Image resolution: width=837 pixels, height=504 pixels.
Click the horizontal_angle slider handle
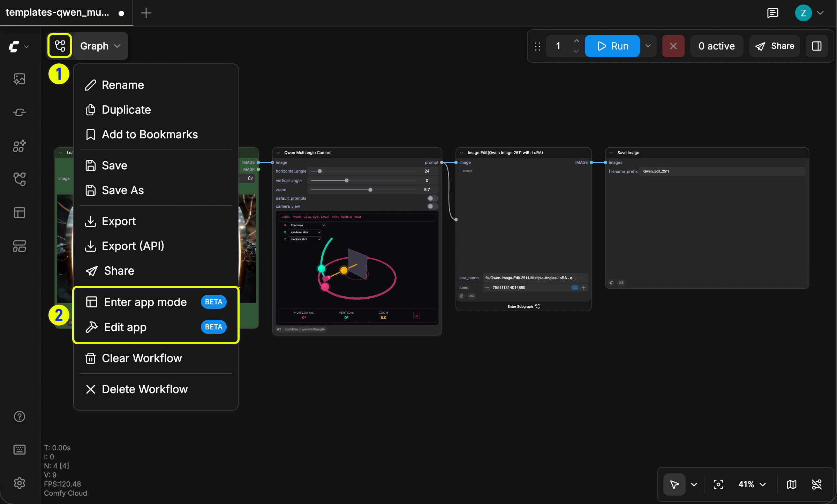click(319, 171)
